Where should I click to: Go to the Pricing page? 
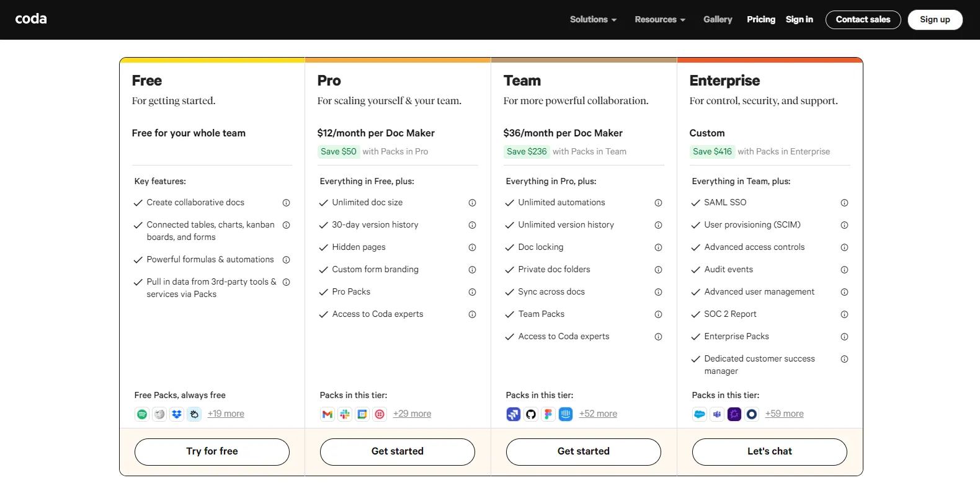(761, 20)
